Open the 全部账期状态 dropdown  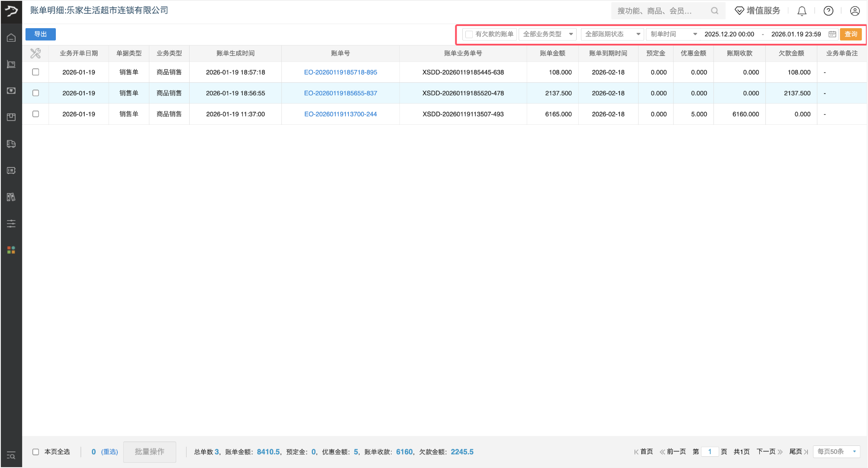[612, 34]
